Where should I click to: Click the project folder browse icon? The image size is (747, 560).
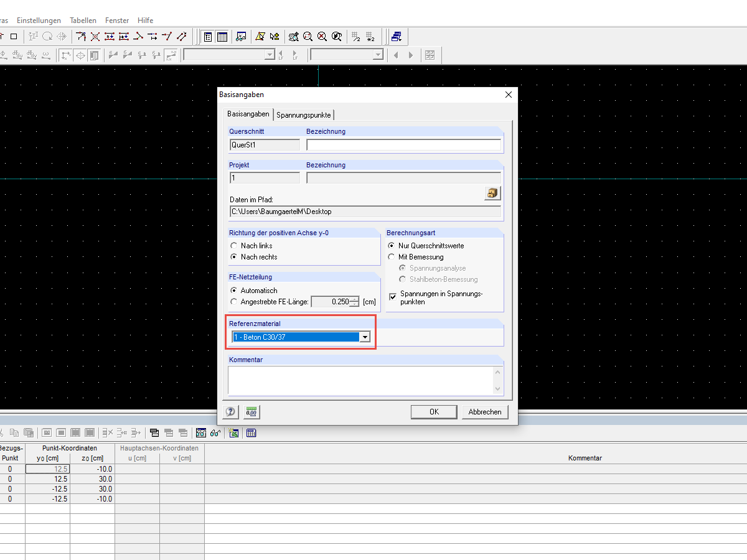[x=493, y=193]
